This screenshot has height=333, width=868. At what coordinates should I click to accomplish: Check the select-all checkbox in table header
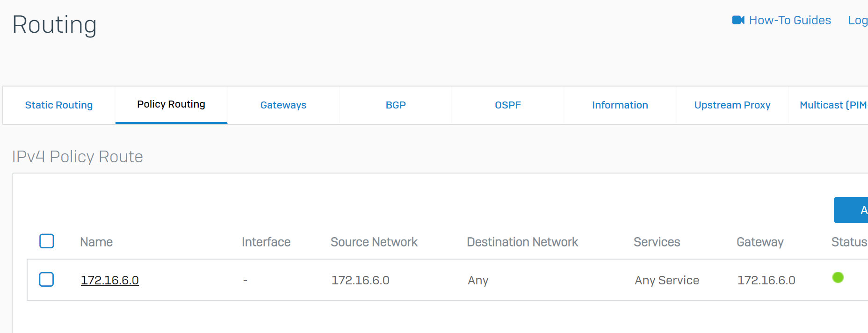click(47, 241)
